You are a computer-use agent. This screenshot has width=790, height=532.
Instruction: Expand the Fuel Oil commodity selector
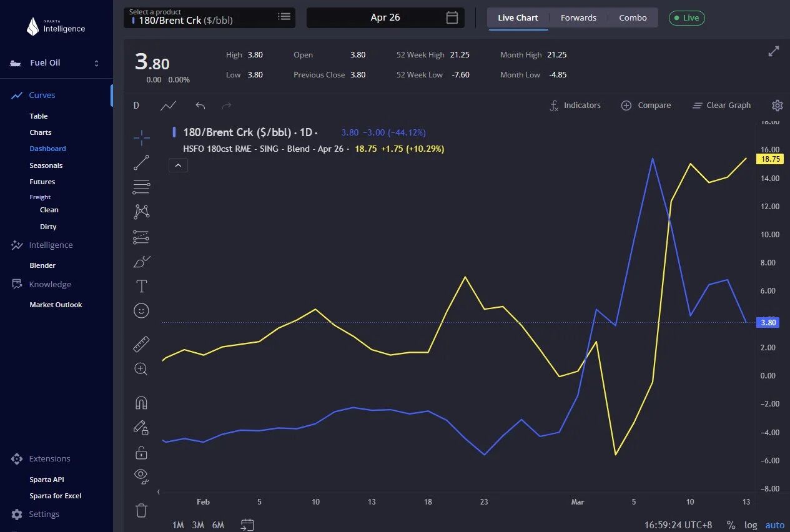pos(56,63)
